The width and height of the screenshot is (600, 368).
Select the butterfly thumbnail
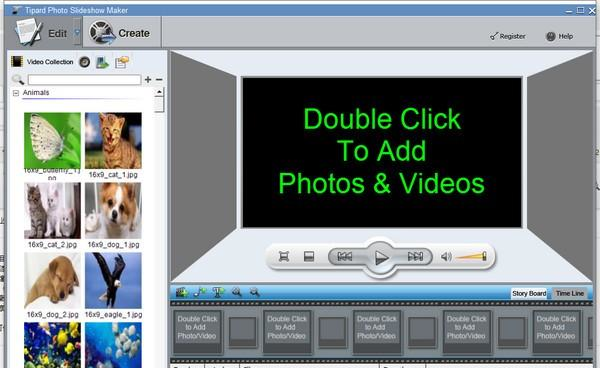pos(52,140)
